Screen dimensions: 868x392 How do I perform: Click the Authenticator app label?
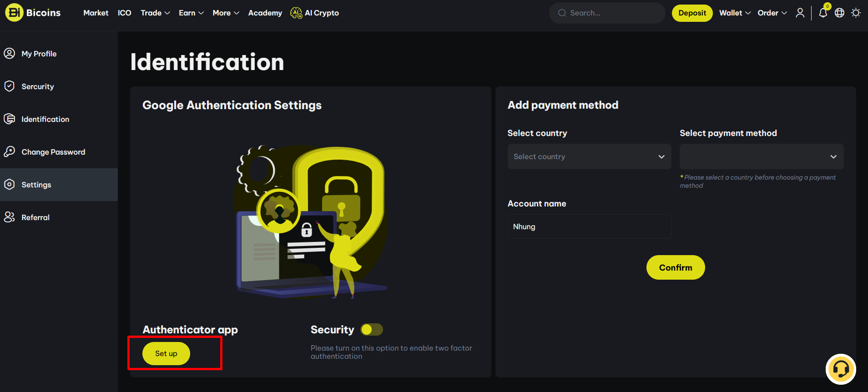[190, 330]
